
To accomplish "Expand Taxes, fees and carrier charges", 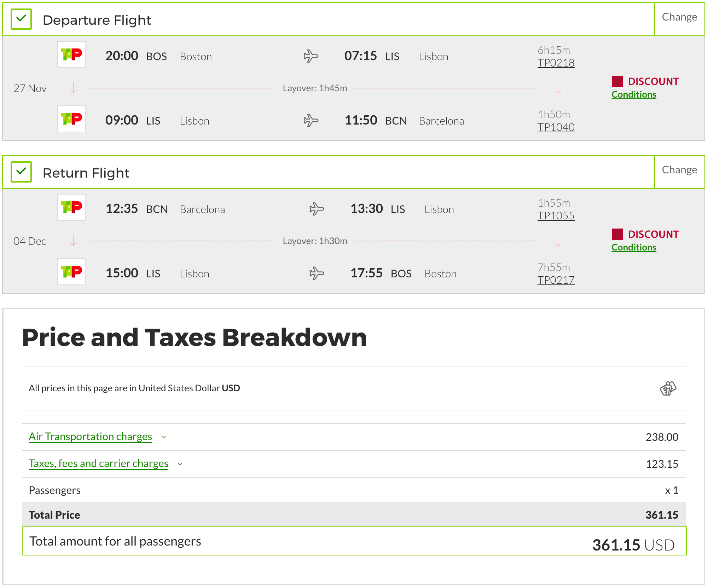I will pos(98,463).
